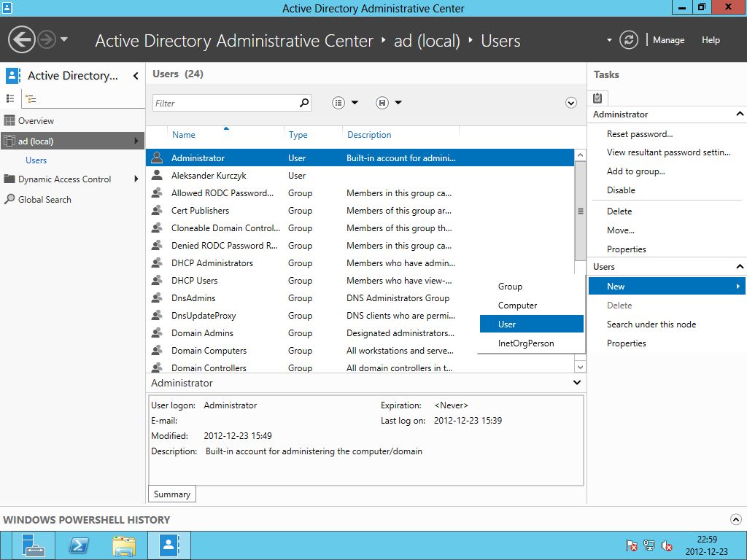Click Disable task for Administrator
The image size is (747, 560).
pos(621,190)
